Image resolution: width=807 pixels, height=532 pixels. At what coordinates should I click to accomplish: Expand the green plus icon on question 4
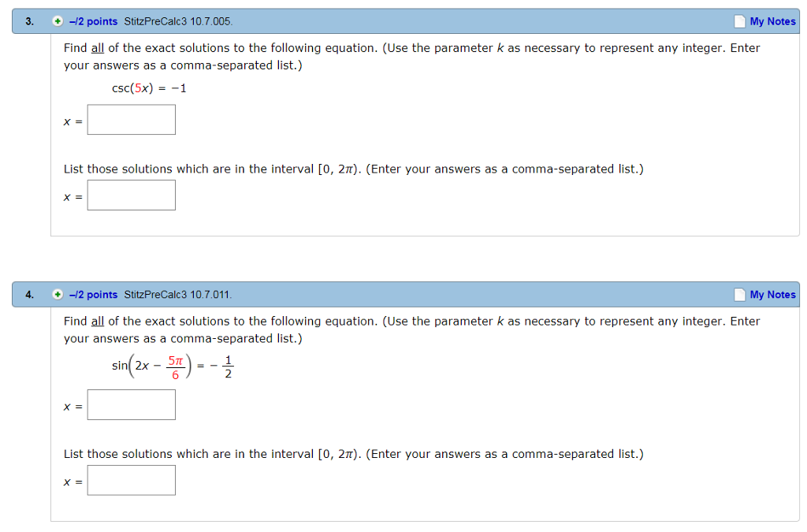pyautogui.click(x=58, y=295)
